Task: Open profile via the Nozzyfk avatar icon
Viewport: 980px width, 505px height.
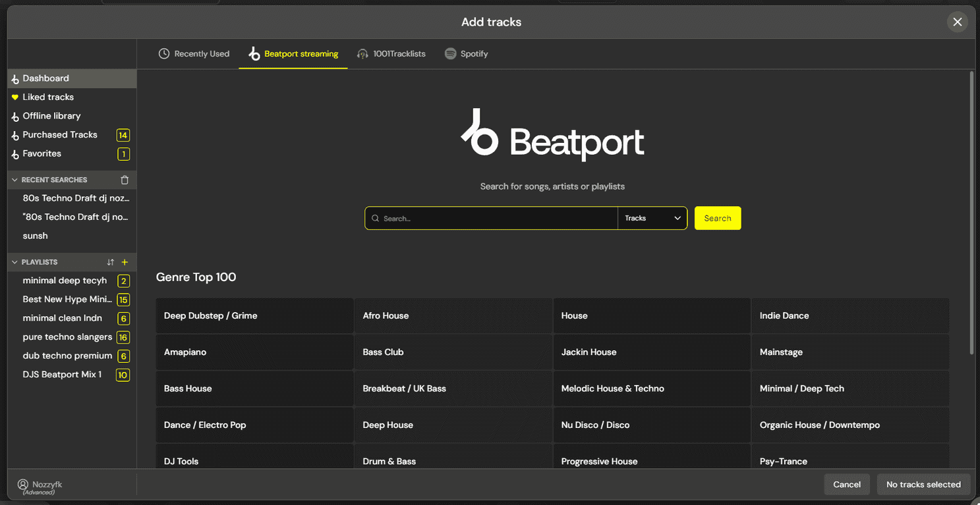Action: [x=23, y=485]
